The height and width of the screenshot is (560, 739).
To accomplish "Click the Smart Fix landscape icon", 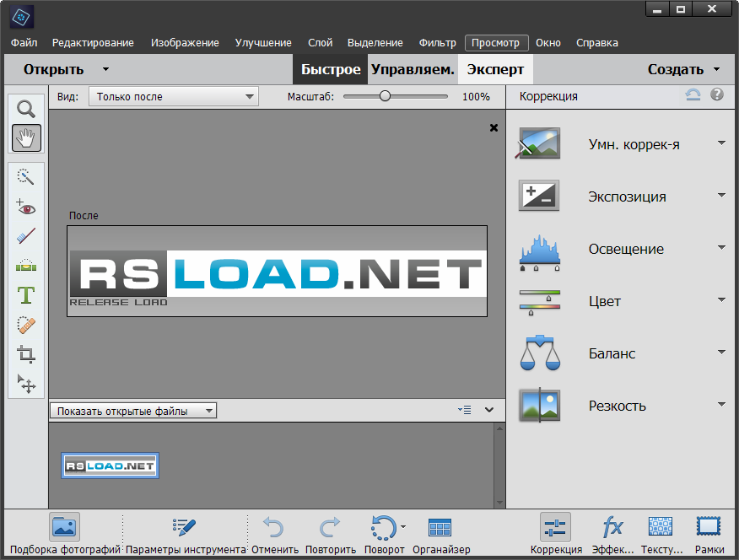I will [539, 143].
